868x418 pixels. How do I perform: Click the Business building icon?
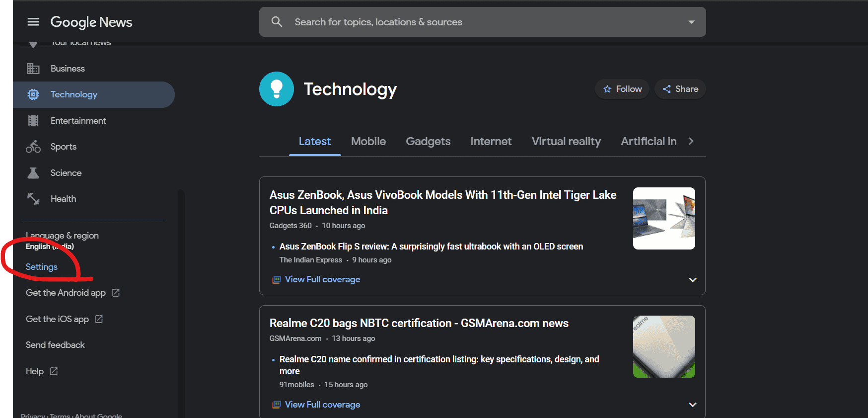pyautogui.click(x=33, y=69)
